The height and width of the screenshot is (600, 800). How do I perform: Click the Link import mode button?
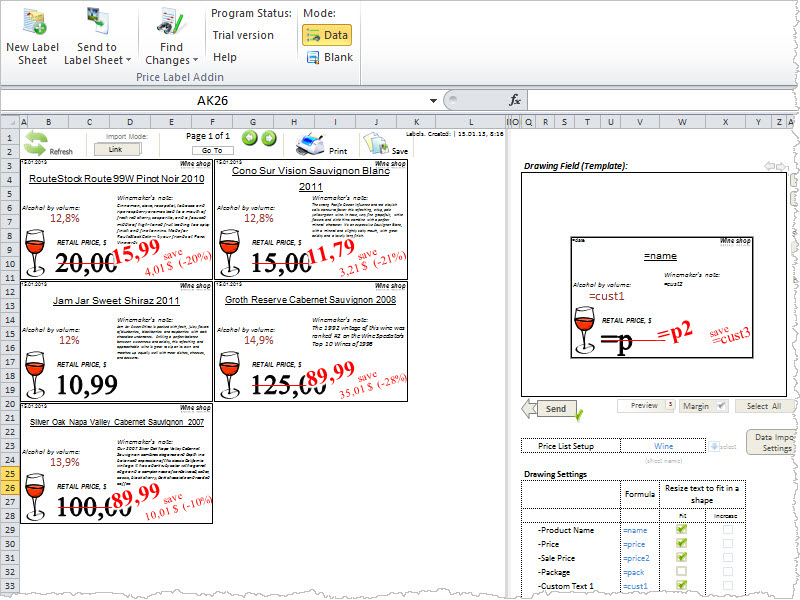(117, 149)
